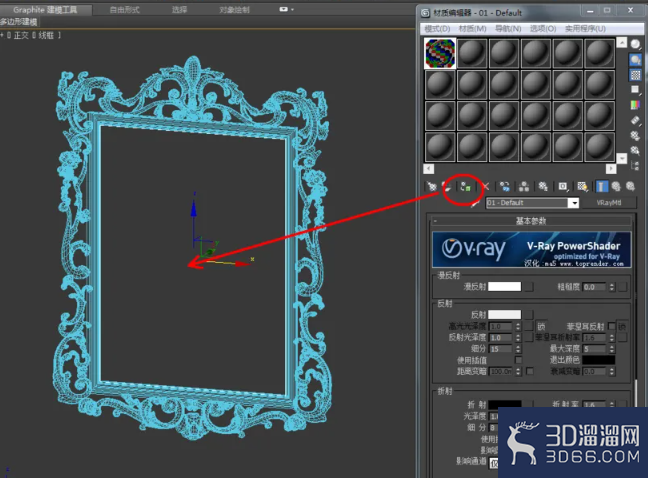Adjust 粗糙度 spinner arrows
This screenshot has width=648, height=478.
pos(612,287)
